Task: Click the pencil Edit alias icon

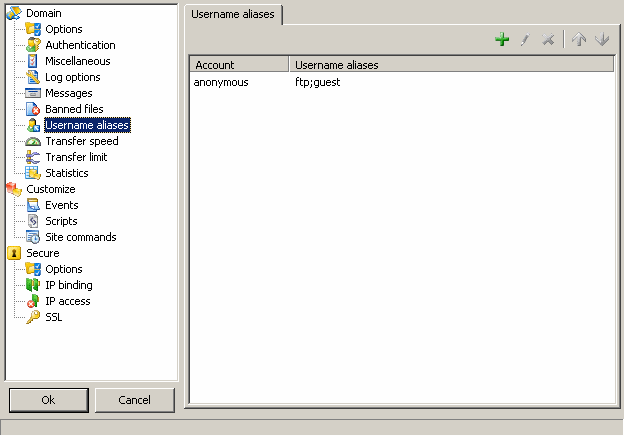Action: (525, 39)
